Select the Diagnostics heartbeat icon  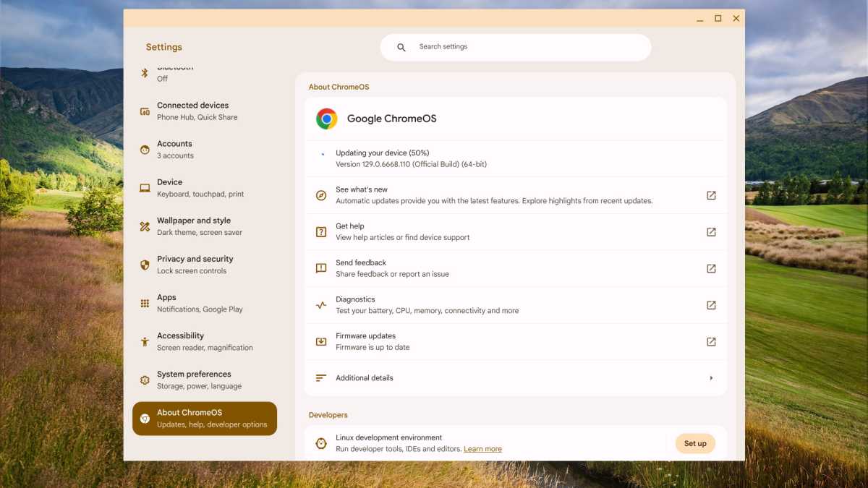point(320,304)
